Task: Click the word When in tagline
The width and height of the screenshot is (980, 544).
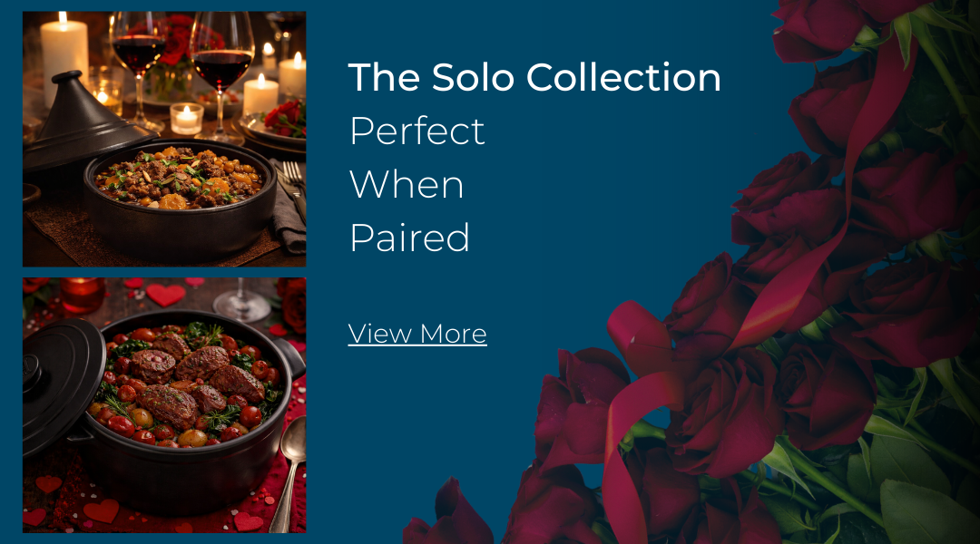Action: pos(407,185)
